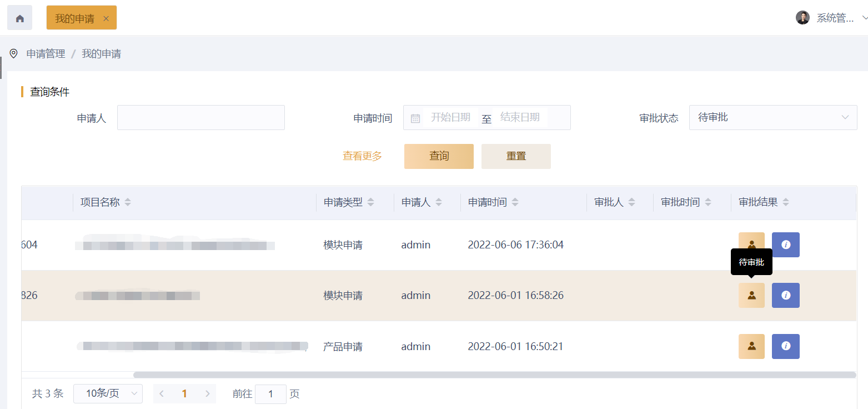The height and width of the screenshot is (409, 868).
Task: Sort table by 申请时间 column
Action: tap(515, 202)
